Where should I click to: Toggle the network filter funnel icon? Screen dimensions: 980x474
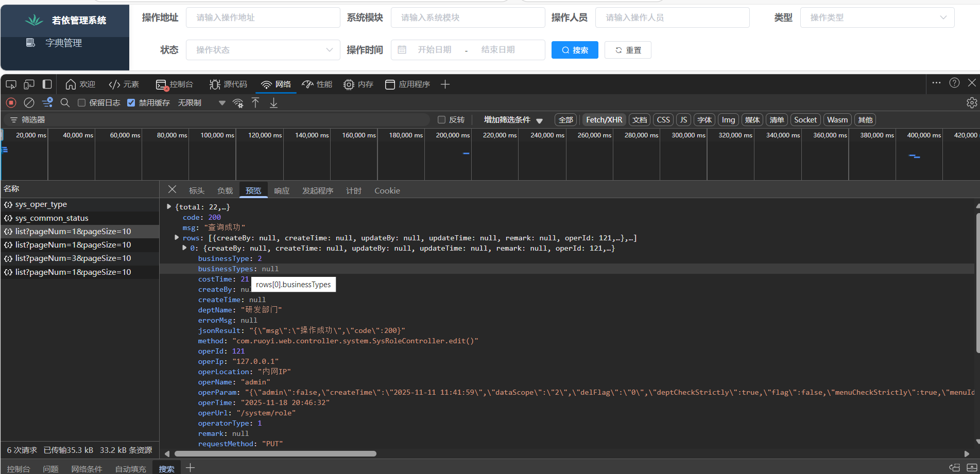pos(47,102)
